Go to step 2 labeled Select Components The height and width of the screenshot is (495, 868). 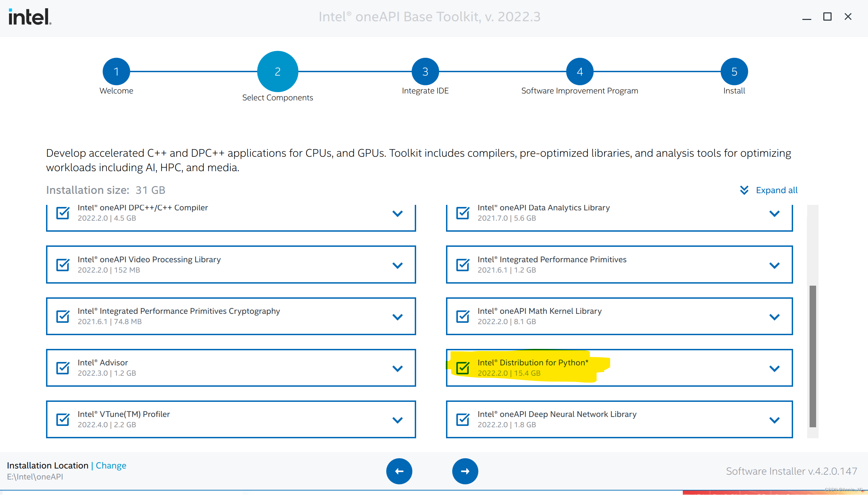pos(277,71)
